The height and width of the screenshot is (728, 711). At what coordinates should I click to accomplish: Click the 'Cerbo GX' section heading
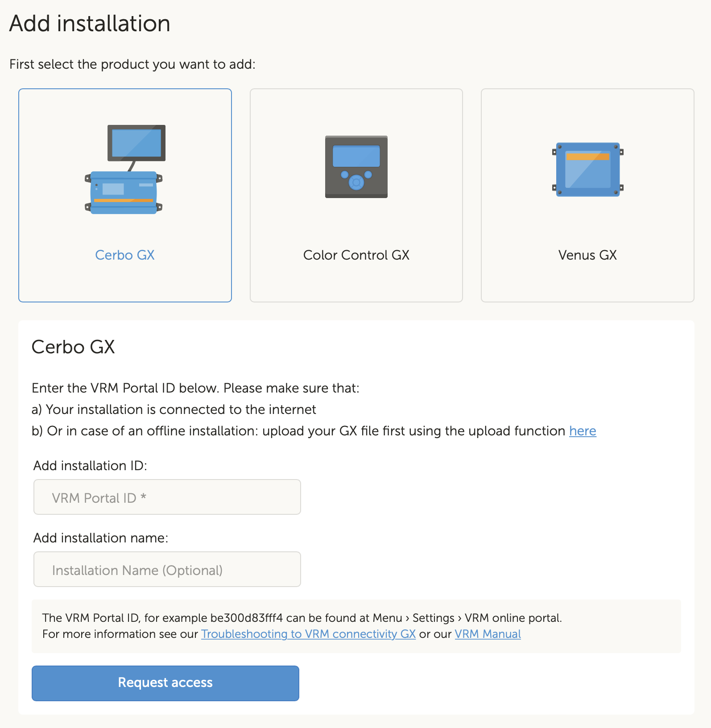[74, 347]
